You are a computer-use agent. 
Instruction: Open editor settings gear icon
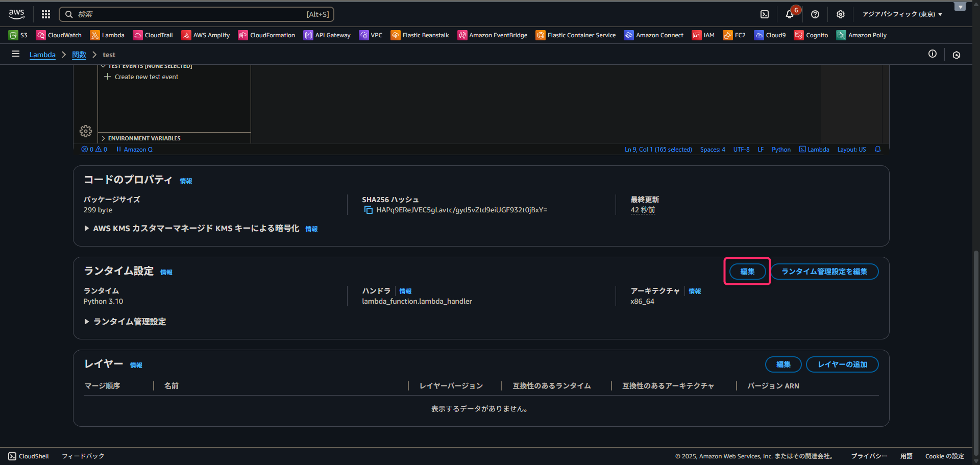point(86,131)
